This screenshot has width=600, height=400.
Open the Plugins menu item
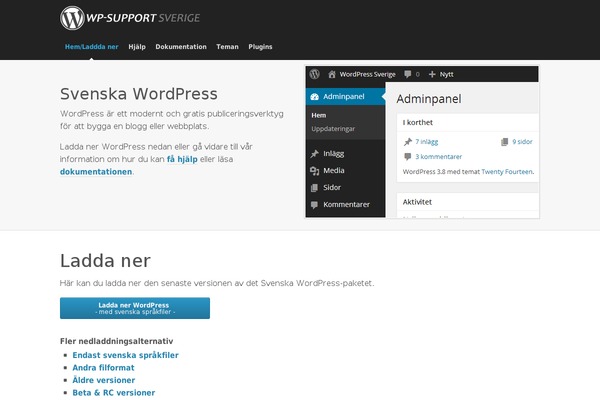260,47
